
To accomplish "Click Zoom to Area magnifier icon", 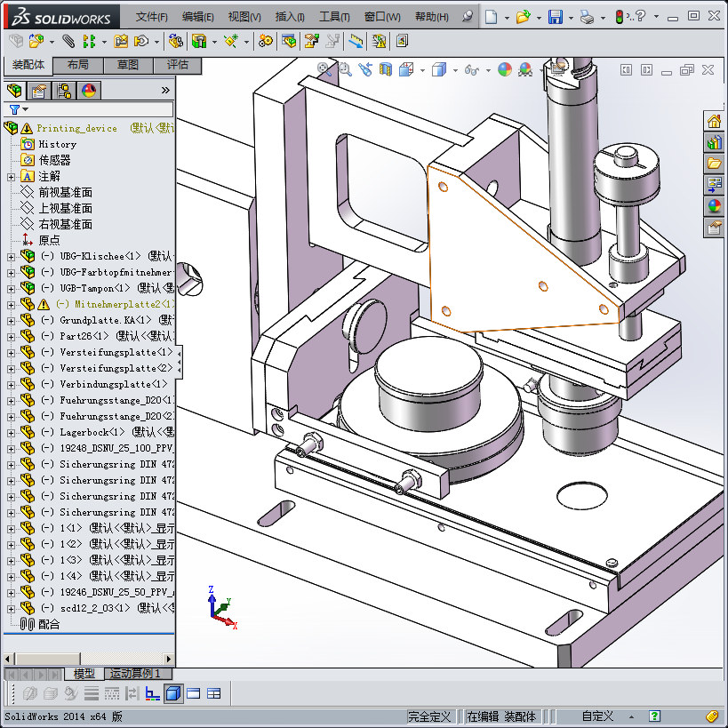I will click(x=345, y=69).
